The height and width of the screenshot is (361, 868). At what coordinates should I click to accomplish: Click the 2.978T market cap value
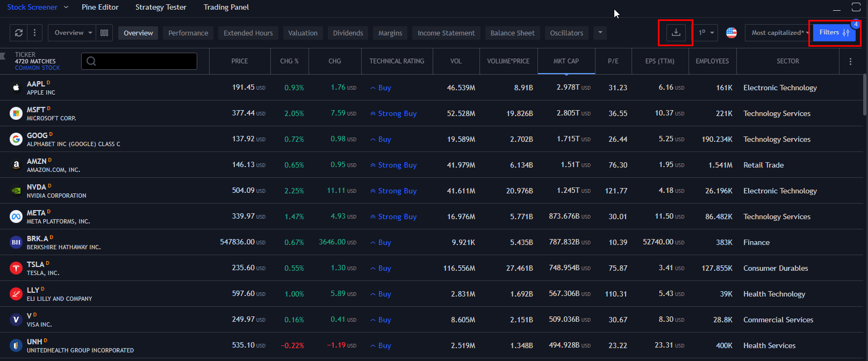coord(568,87)
